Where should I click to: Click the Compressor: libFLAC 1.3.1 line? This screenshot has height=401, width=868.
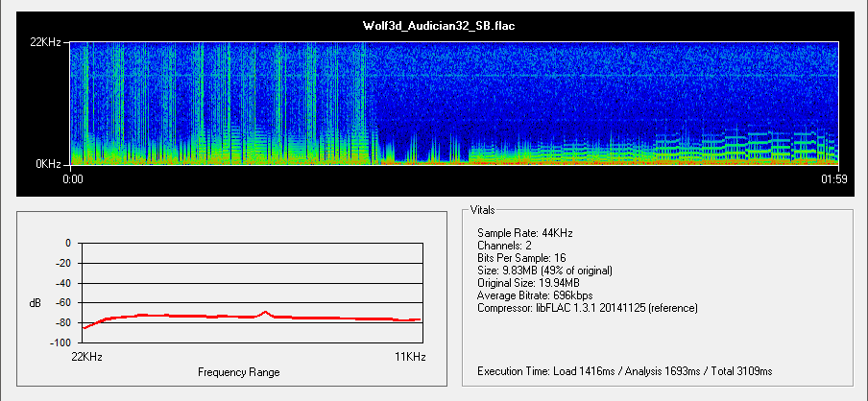point(587,308)
